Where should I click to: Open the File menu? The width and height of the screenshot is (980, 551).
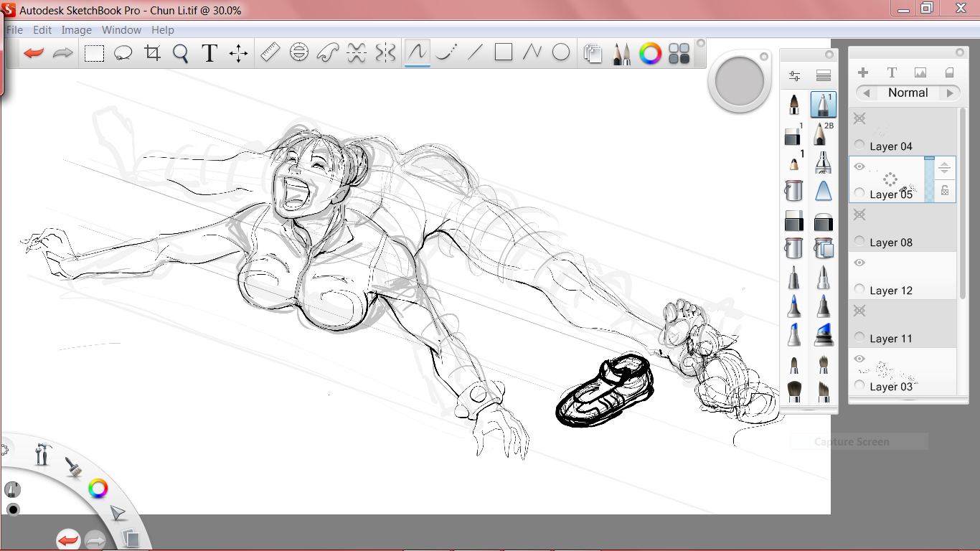click(x=14, y=30)
